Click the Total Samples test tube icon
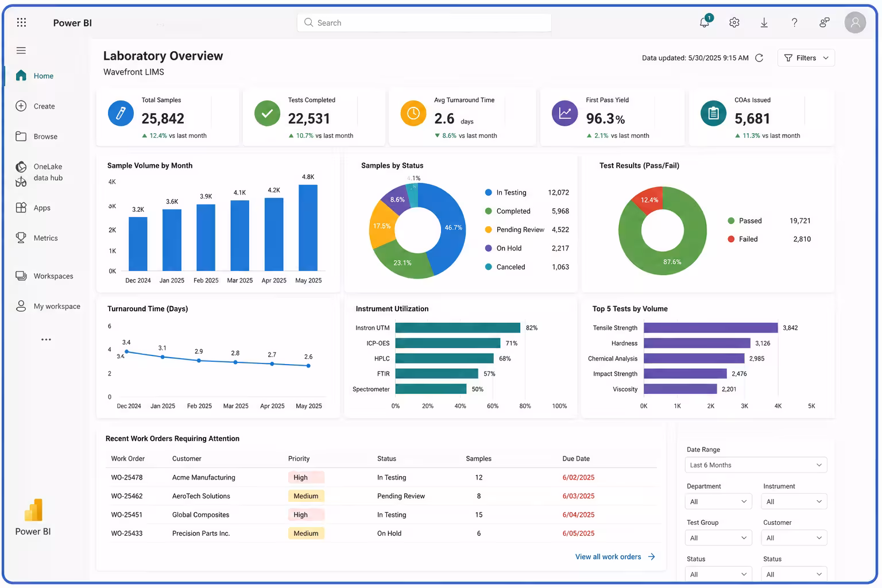Screen dimensions: 882x588 [x=121, y=113]
